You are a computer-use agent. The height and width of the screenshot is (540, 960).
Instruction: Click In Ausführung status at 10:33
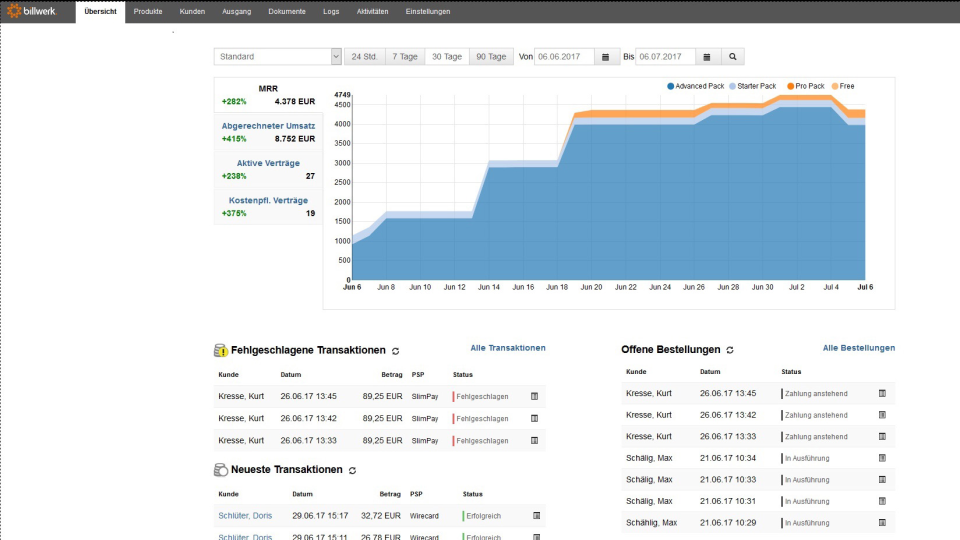coord(806,480)
